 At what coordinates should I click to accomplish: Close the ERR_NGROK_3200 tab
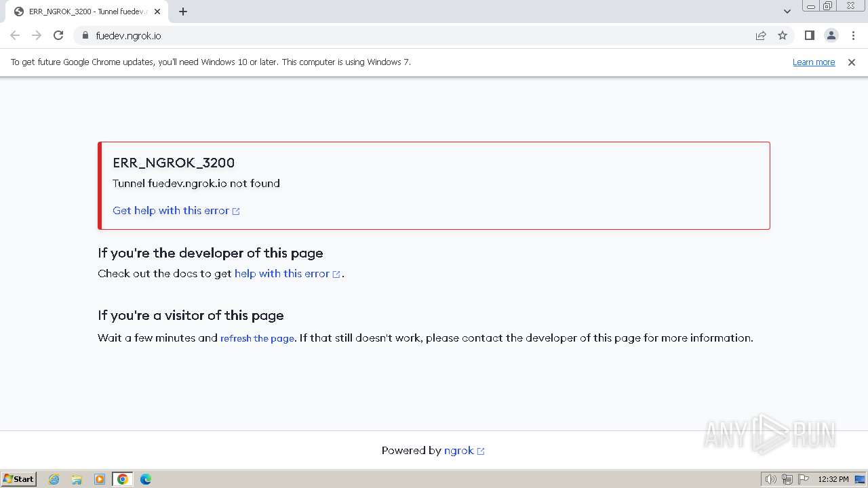[157, 12]
